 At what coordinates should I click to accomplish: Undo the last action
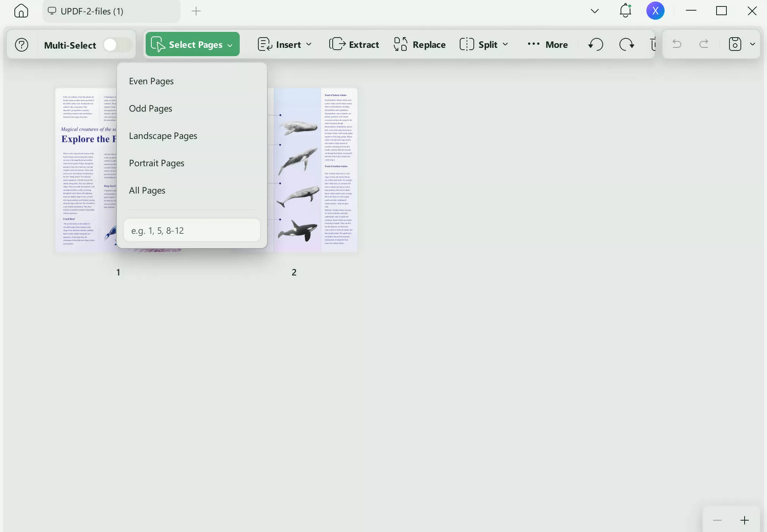[x=677, y=44]
